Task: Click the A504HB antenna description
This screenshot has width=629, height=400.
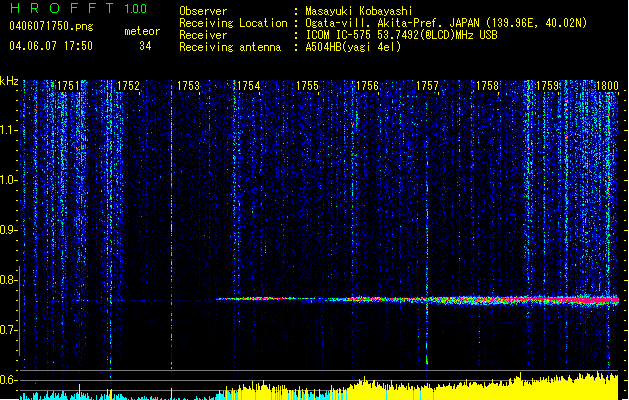Action: click(x=352, y=47)
